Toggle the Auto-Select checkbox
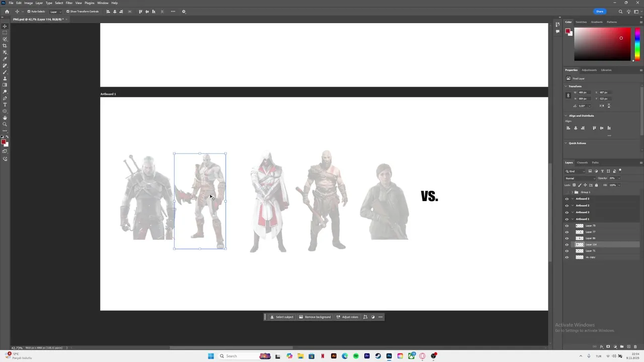Viewport: 644px width, 362px height. coord(29,12)
